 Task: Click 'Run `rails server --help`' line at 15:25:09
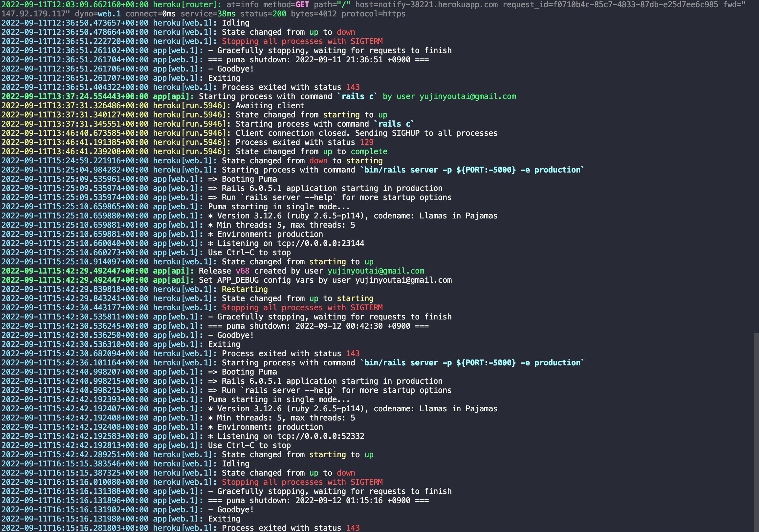point(227,198)
